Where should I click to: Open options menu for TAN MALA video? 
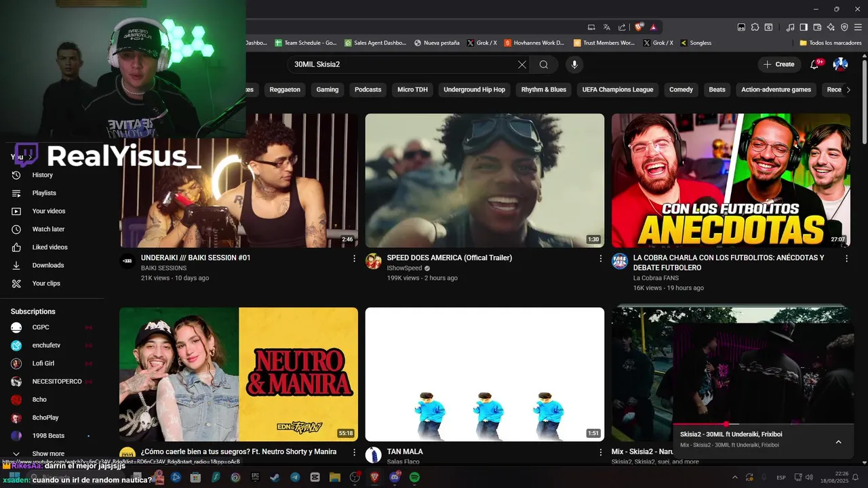(600, 452)
